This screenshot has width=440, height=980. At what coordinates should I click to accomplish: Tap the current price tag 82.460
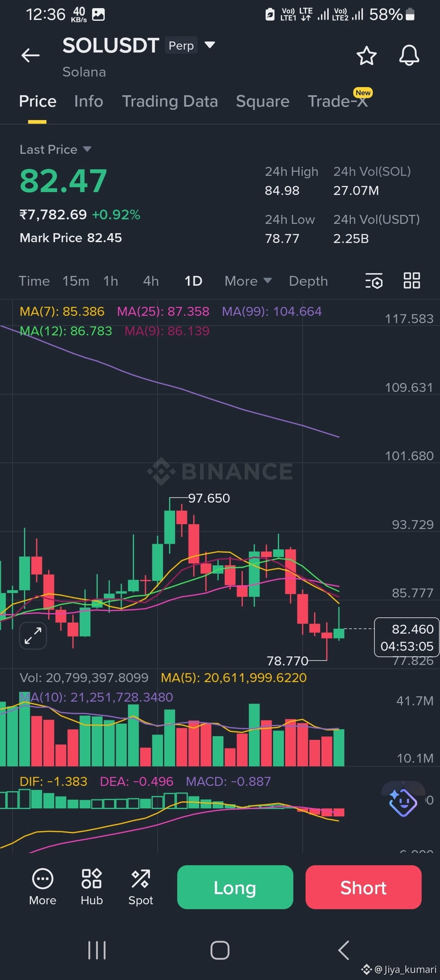tap(407, 637)
